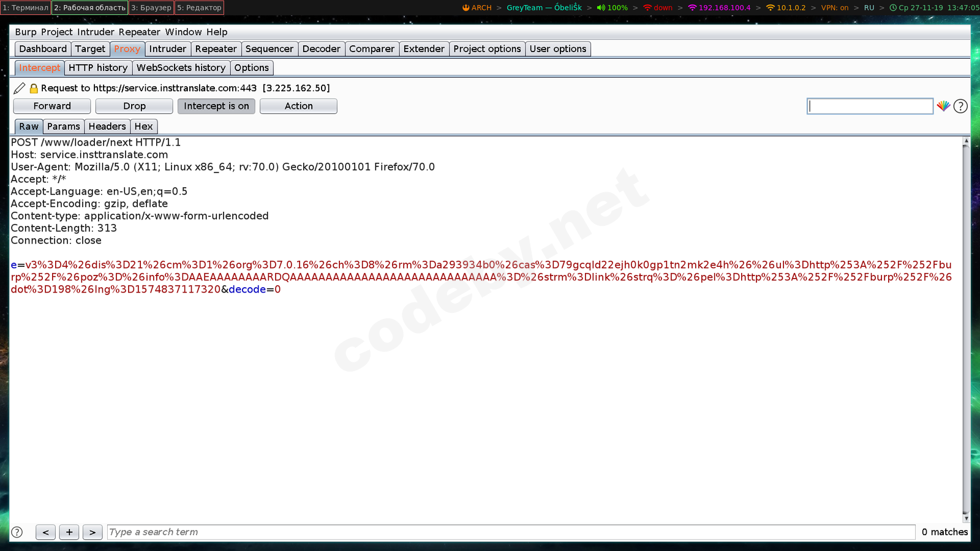Click the '+' icon in the bottom search bar
The width and height of the screenshot is (980, 551).
(69, 531)
